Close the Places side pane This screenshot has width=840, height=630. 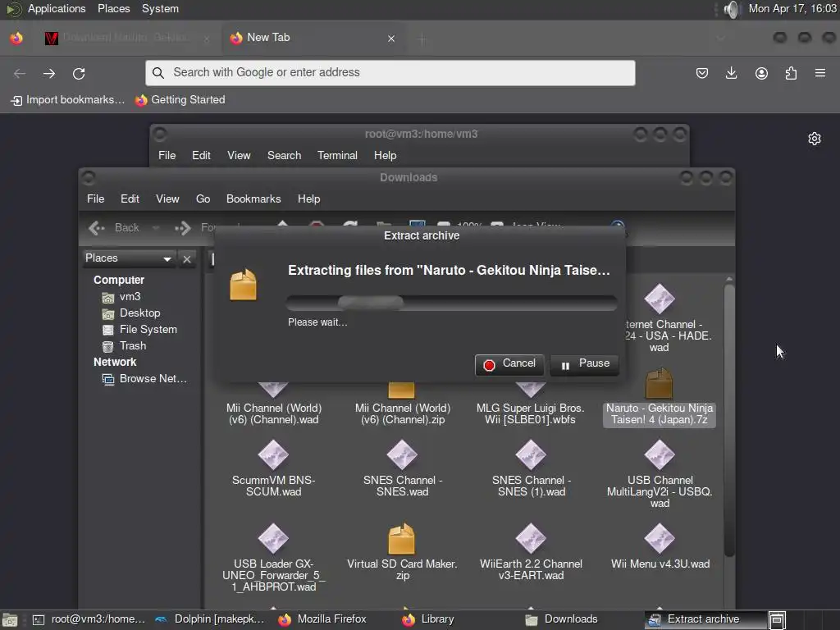pyautogui.click(x=187, y=259)
